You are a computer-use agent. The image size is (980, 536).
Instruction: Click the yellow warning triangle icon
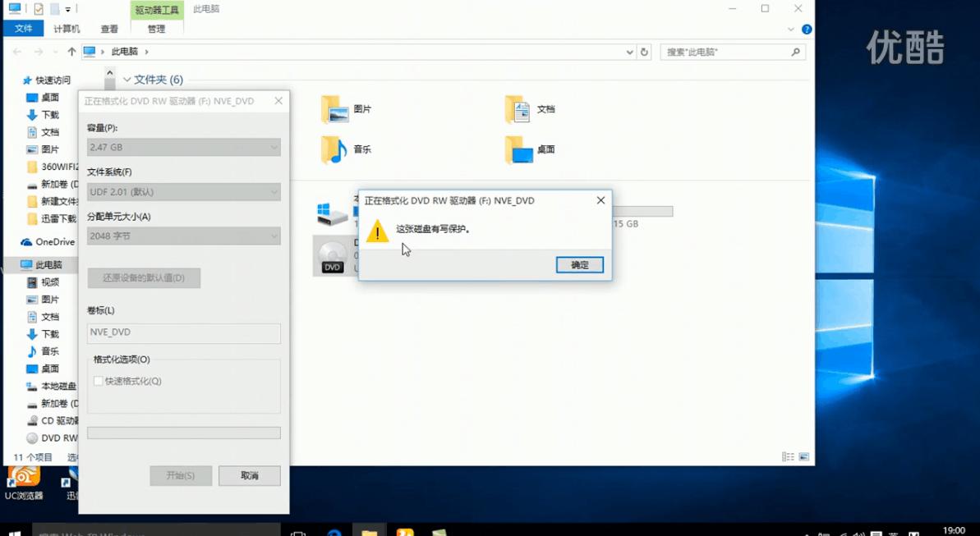click(x=377, y=231)
